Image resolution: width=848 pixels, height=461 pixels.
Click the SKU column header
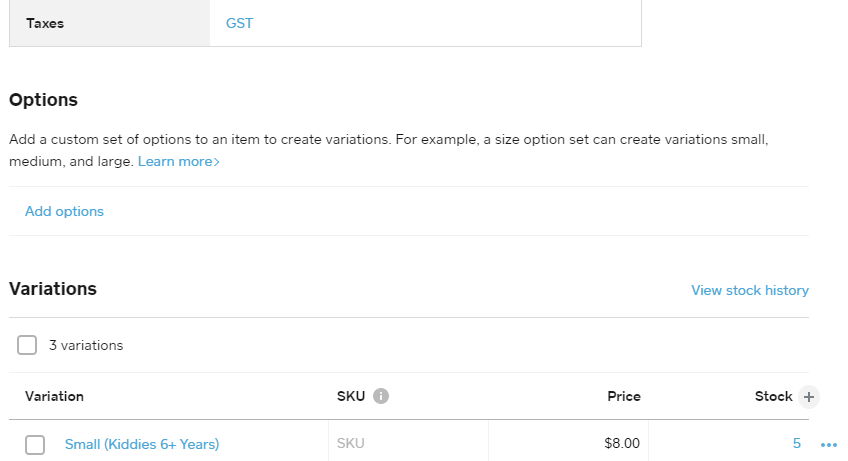351,396
